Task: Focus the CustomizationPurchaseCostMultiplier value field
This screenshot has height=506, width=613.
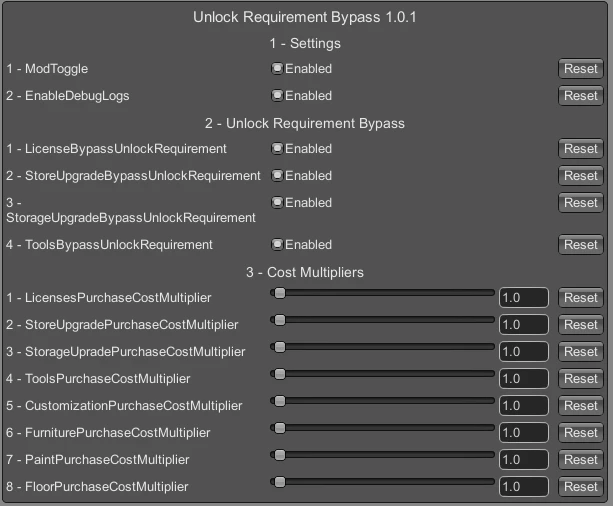Action: (x=523, y=406)
